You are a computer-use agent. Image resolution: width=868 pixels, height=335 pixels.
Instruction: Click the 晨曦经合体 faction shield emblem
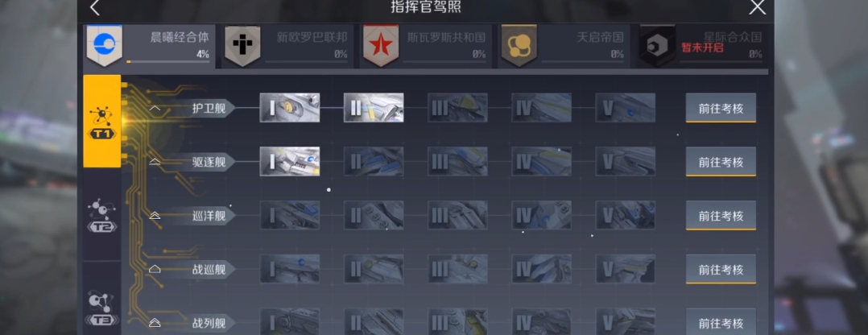coord(104,46)
